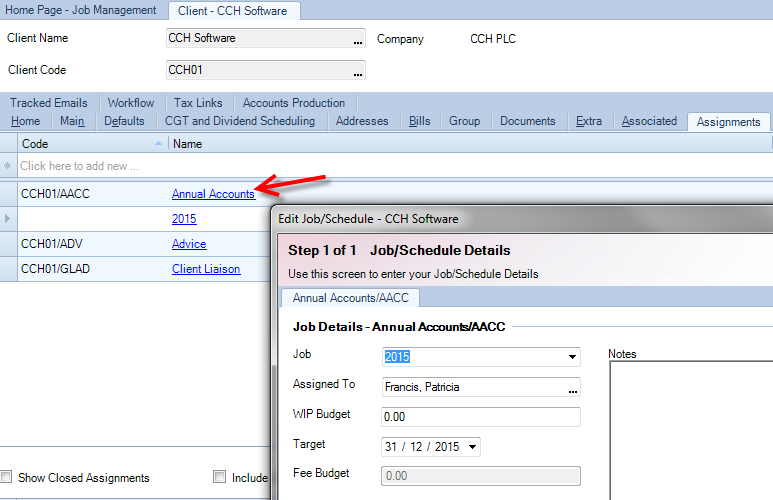Switch to the Bills tab
The width and height of the screenshot is (773, 500).
[x=420, y=121]
